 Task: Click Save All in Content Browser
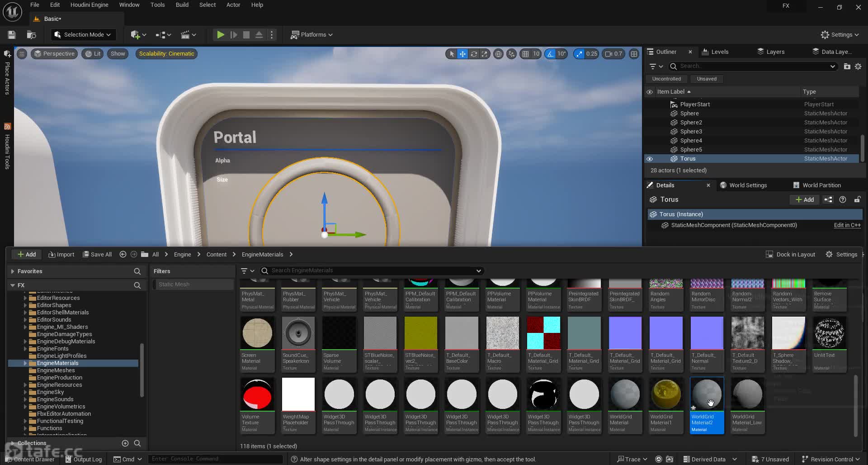click(97, 255)
